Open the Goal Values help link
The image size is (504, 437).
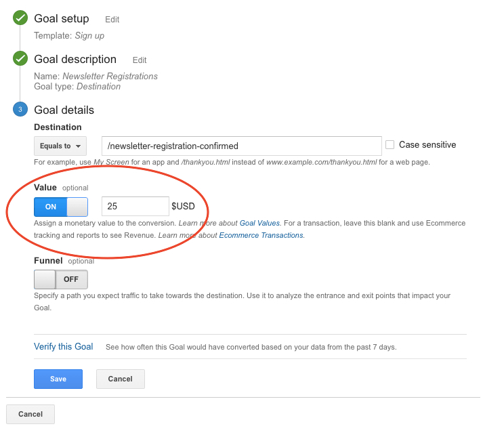tap(259, 223)
